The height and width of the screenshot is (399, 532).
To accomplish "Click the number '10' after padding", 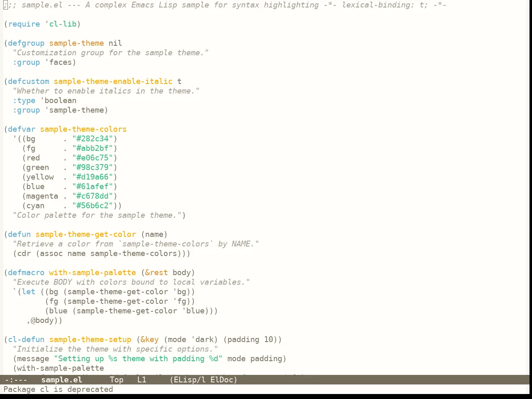I will (x=268, y=340).
